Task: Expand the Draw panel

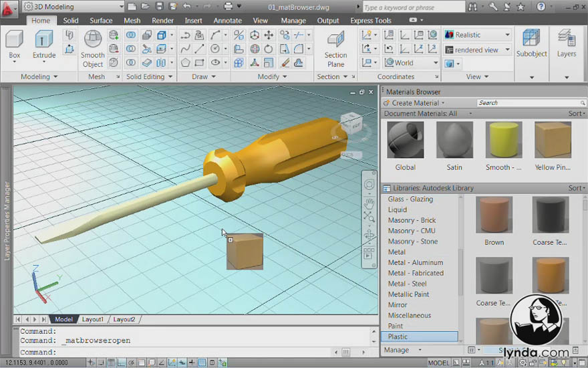Action: tap(204, 76)
